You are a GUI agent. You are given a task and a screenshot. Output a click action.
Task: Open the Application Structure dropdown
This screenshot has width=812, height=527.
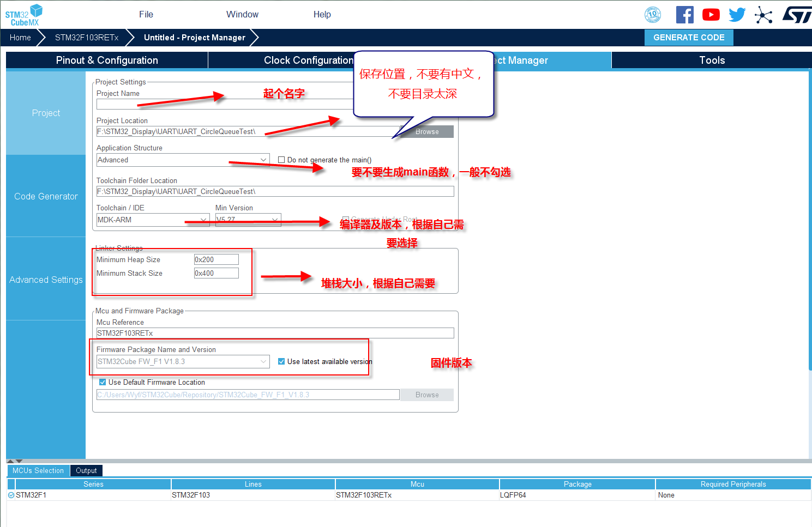(183, 160)
